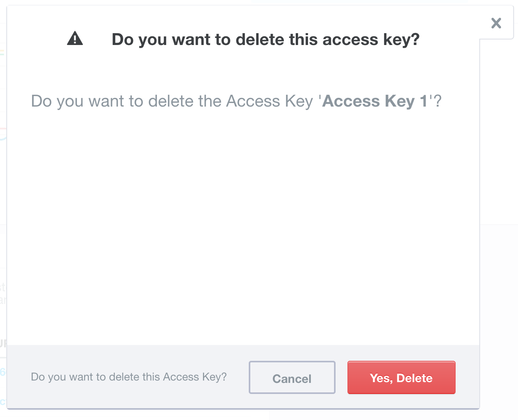This screenshot has height=420, width=518.
Task: Cancel the access key deletion
Action: [292, 377]
